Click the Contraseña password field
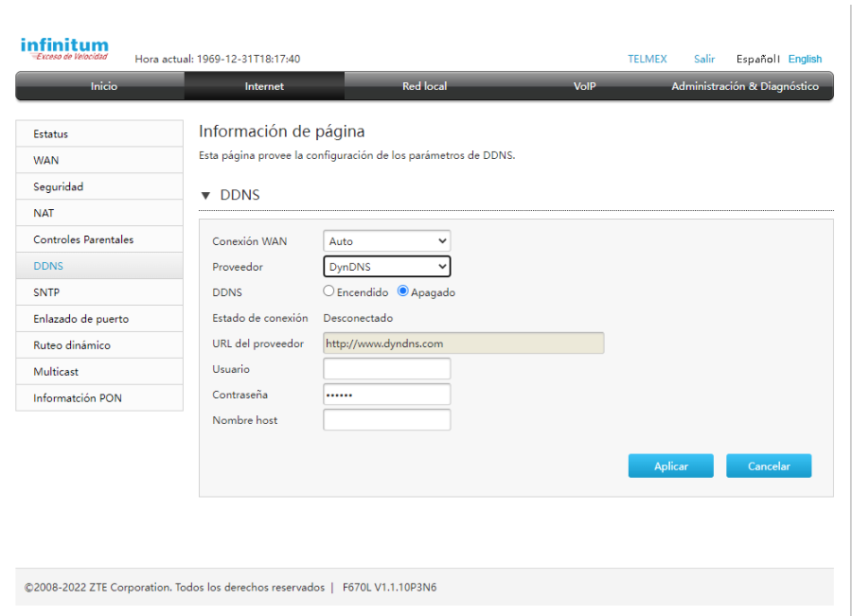 386,395
